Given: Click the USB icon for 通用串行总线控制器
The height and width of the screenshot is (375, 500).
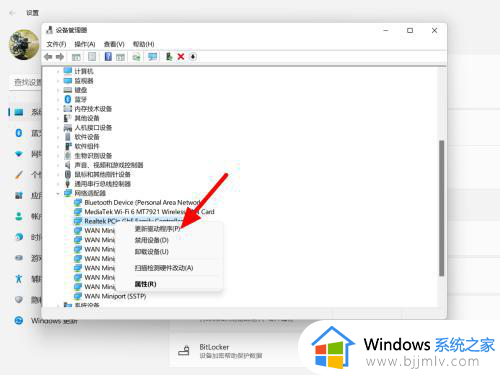Looking at the screenshot, I should [x=68, y=184].
